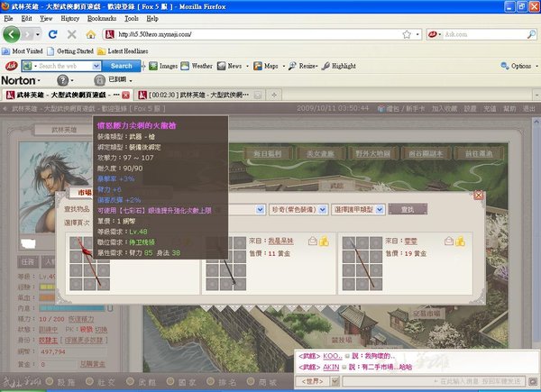Open Latest Headlines bookmark folder

123,51
